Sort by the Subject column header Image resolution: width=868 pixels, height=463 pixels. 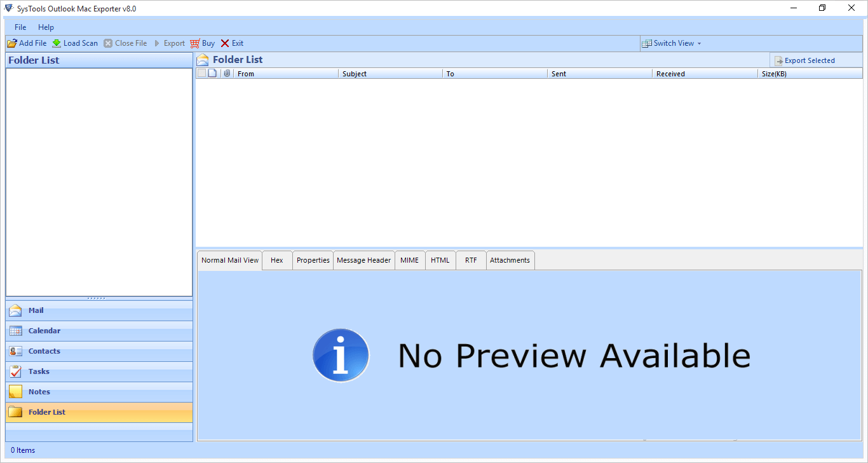(x=390, y=74)
